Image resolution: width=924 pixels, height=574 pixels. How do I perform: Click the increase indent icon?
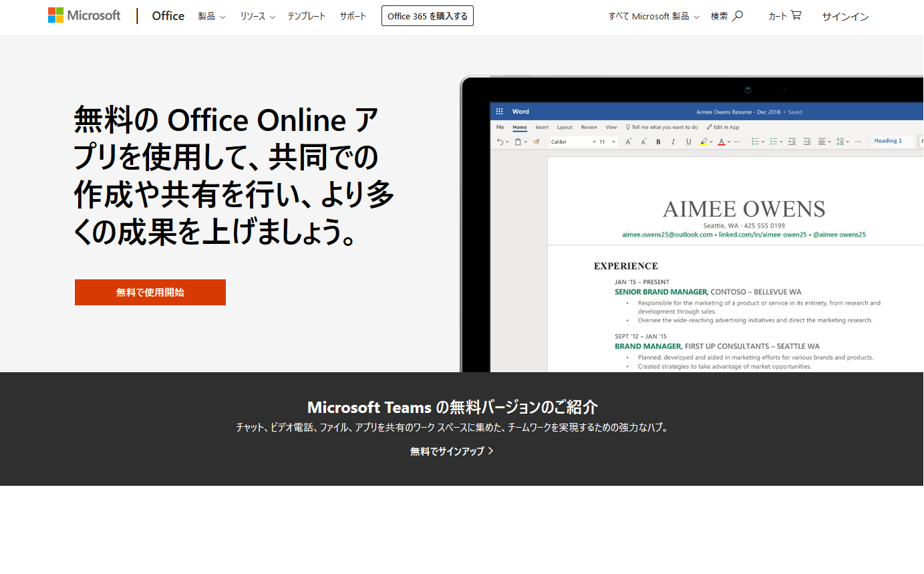tap(806, 142)
